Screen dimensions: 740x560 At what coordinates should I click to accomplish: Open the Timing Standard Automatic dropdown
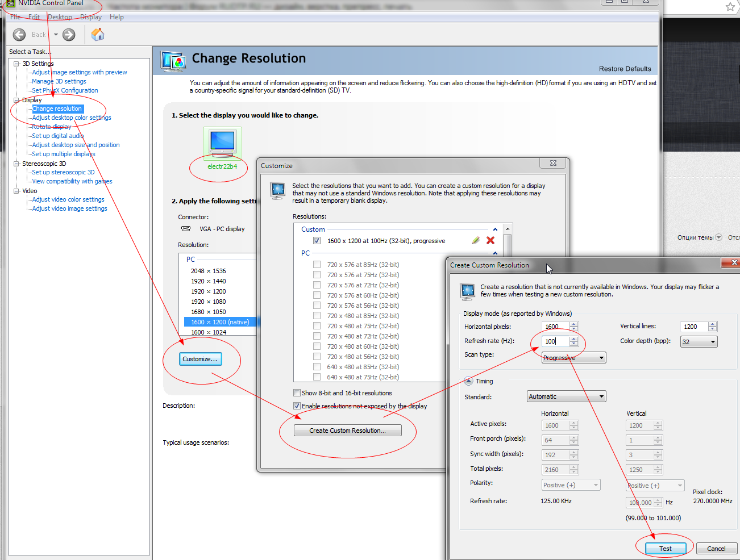pos(566,396)
